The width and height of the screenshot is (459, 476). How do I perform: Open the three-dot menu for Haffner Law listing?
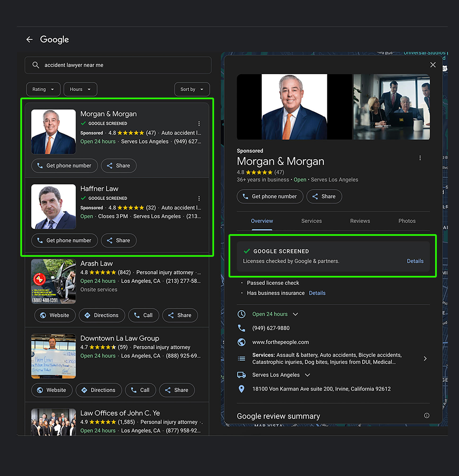point(199,198)
